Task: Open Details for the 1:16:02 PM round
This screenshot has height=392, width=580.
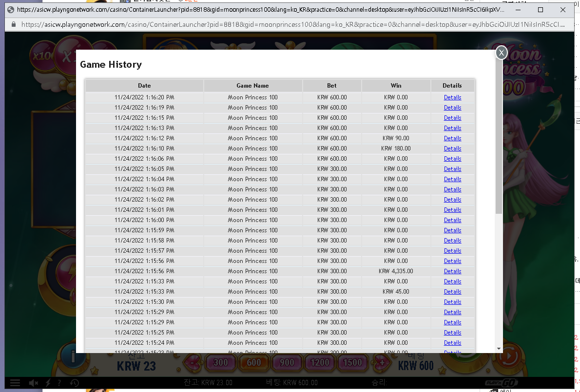Action: [452, 200]
